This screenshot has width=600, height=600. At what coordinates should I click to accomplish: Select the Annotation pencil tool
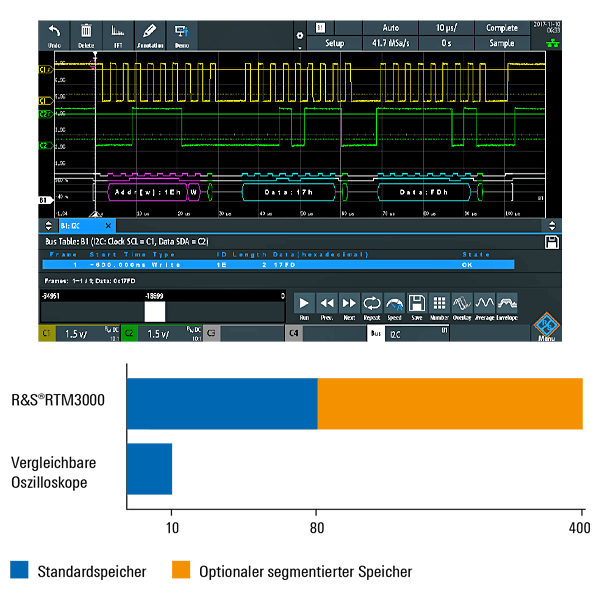point(150,36)
